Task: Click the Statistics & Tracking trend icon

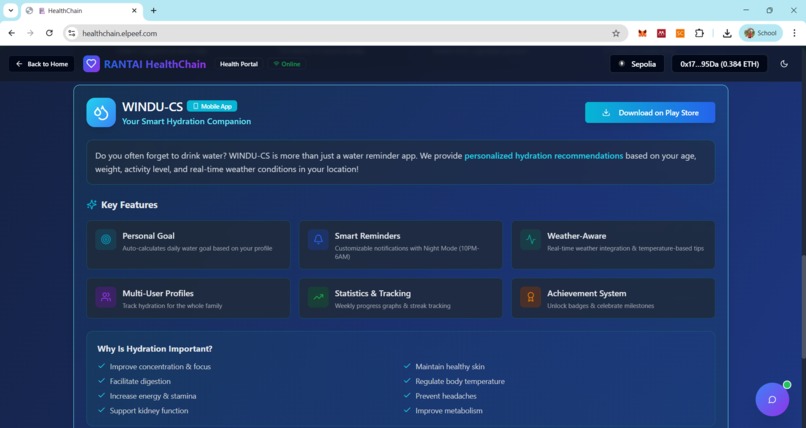Action: (318, 297)
